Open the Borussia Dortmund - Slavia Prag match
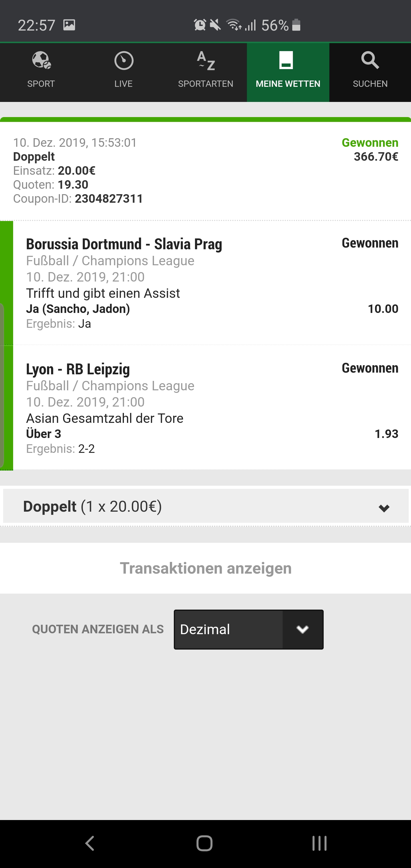 click(x=124, y=244)
